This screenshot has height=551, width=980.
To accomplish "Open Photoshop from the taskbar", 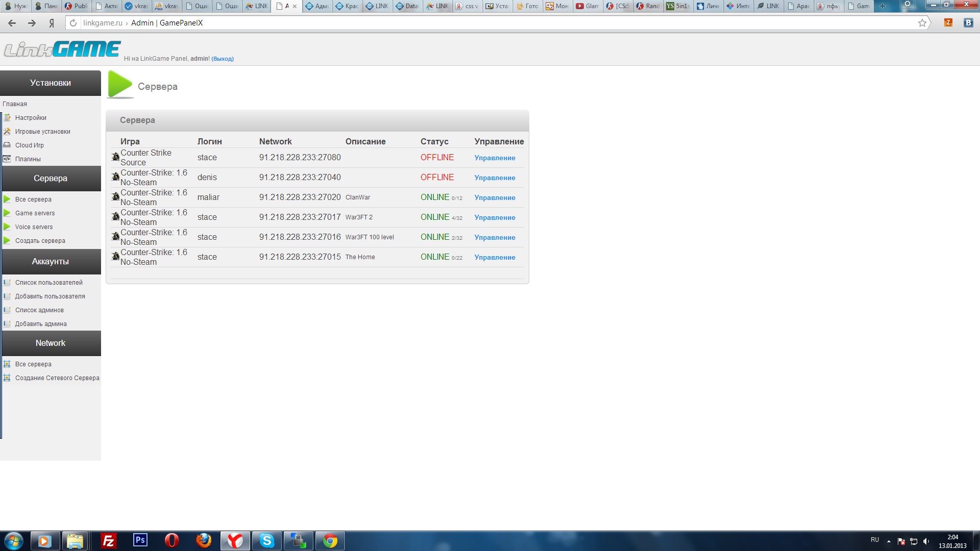I will [x=140, y=540].
